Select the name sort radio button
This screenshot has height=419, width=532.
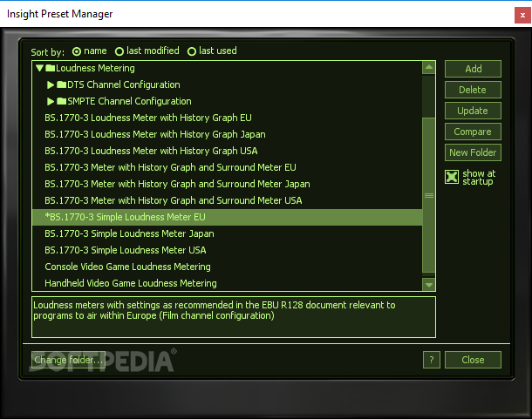click(x=77, y=51)
